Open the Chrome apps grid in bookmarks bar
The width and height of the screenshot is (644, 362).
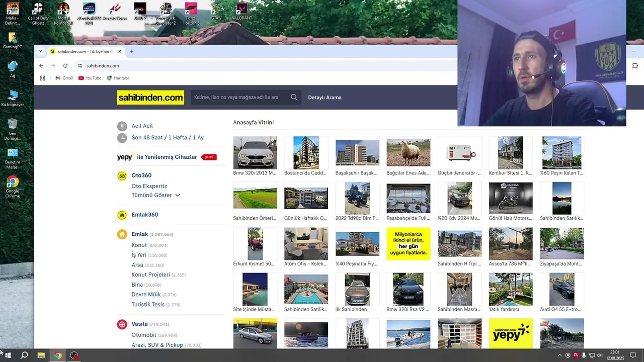[x=43, y=78]
